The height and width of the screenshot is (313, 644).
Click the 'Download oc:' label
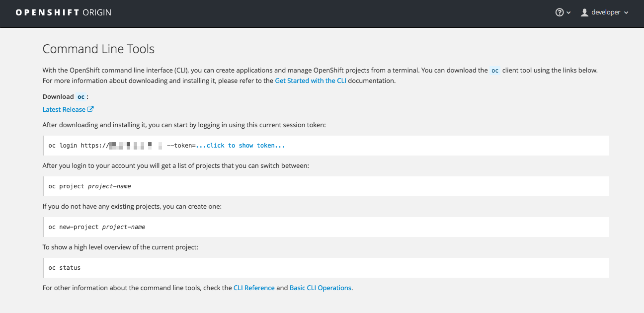[x=66, y=96]
